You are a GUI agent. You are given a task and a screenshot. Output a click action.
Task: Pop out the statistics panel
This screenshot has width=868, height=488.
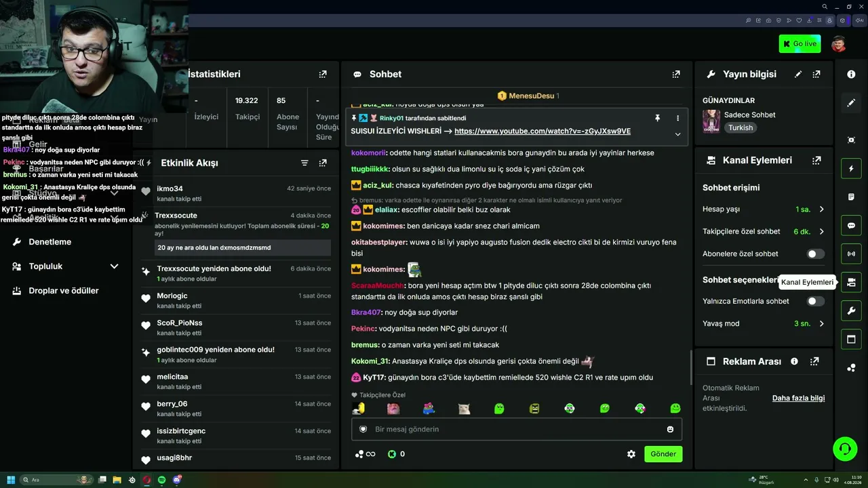[323, 74]
